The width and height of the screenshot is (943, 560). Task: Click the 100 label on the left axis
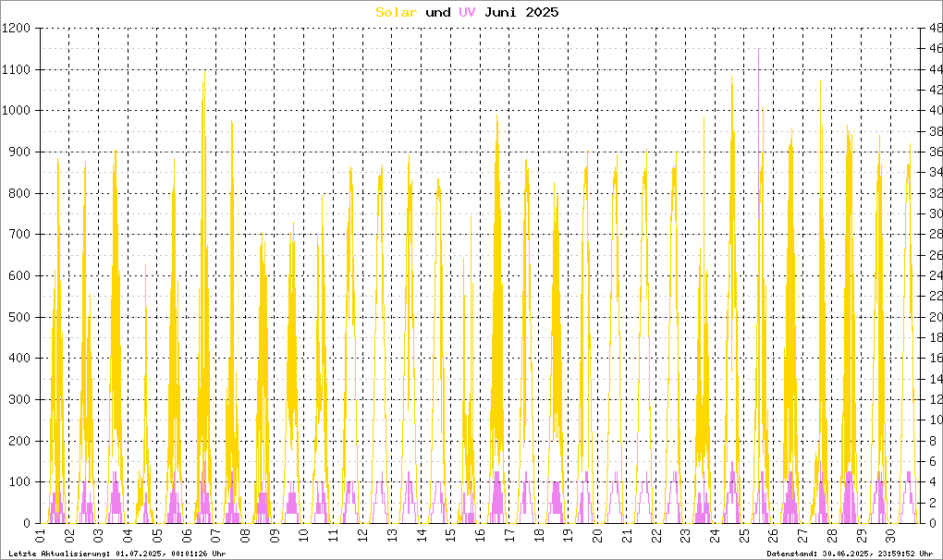coord(20,482)
